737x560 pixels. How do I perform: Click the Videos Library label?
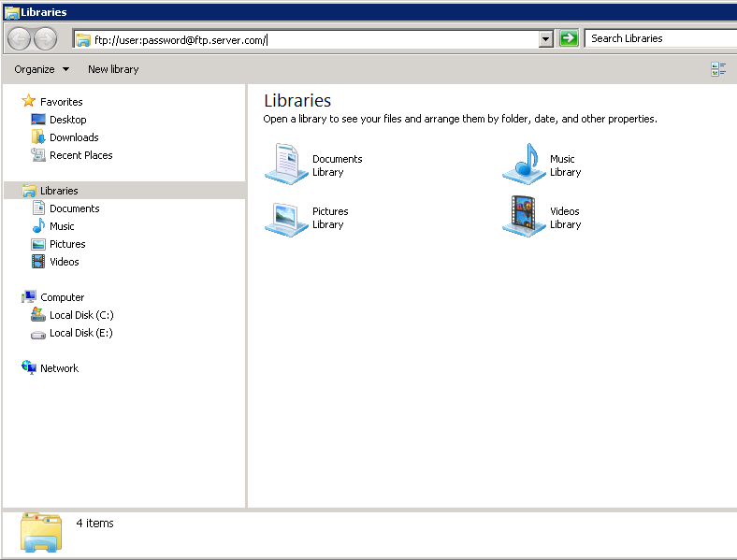pyautogui.click(x=566, y=218)
